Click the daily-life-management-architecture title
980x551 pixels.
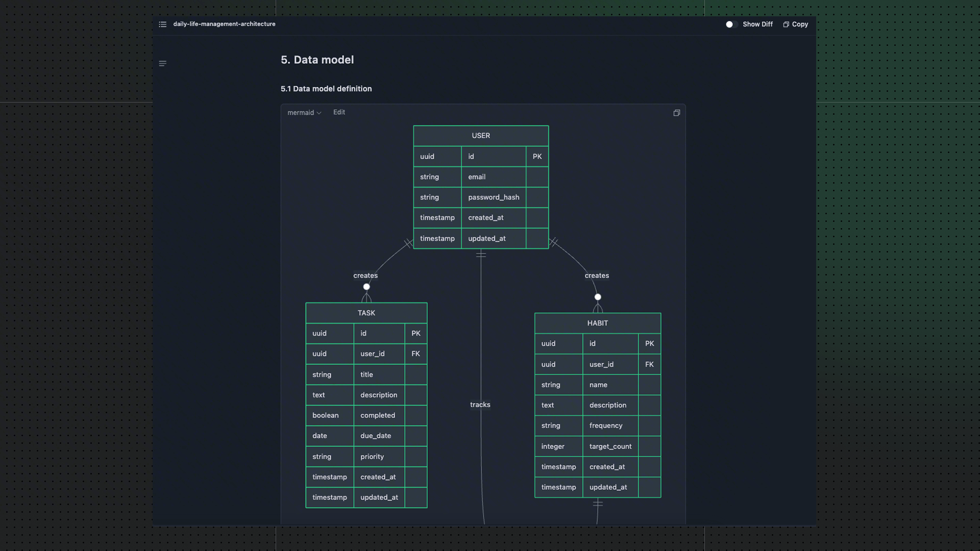click(x=225, y=24)
